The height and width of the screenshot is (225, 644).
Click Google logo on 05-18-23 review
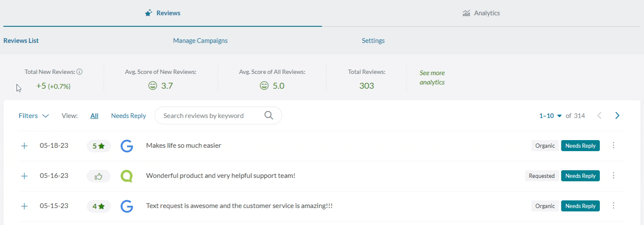point(127,146)
